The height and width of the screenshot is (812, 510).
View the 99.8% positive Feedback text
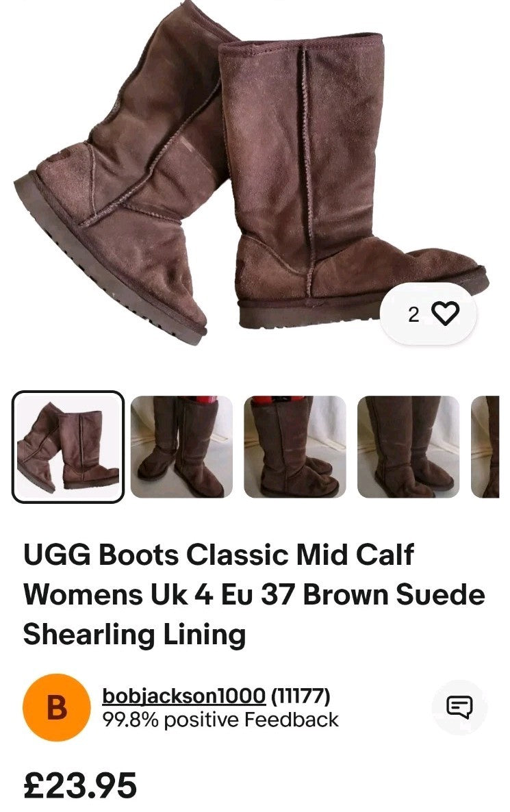pos(220,720)
